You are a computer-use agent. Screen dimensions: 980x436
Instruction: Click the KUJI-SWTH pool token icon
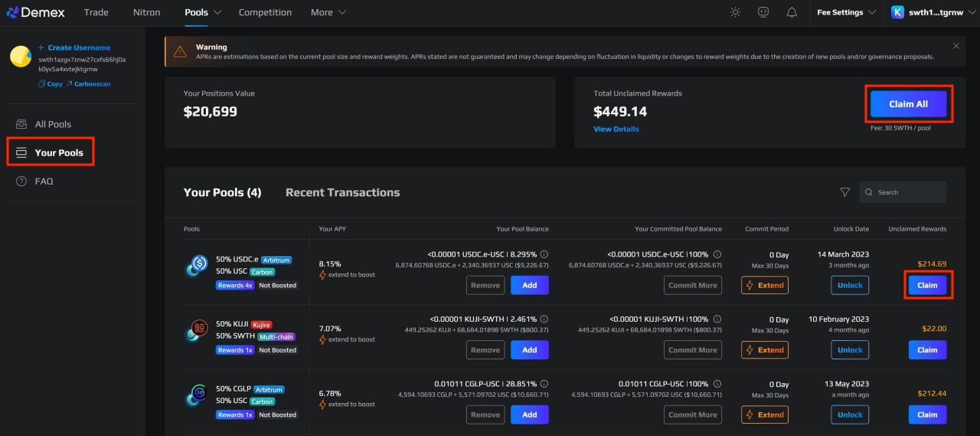197,331
